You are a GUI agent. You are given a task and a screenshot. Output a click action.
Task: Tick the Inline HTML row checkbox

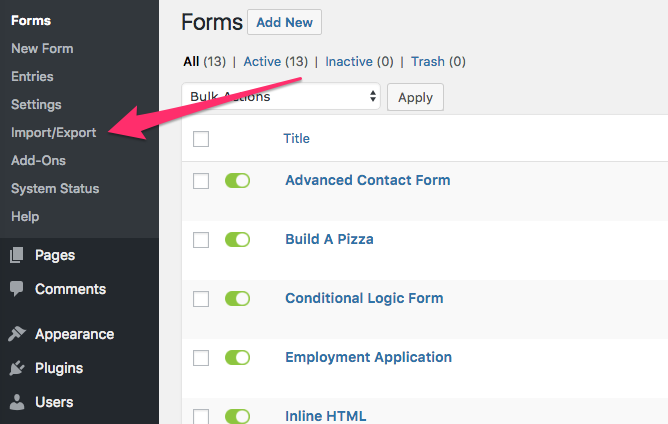click(201, 416)
